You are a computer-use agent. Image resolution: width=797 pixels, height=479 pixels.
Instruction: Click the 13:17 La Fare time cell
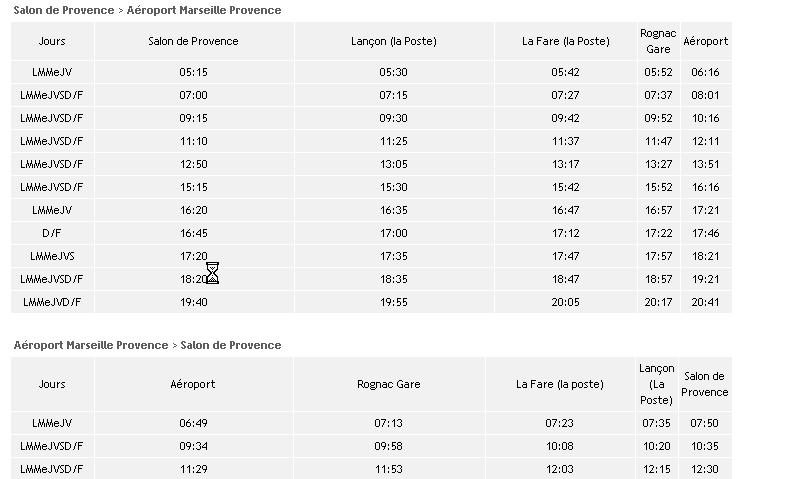point(565,165)
